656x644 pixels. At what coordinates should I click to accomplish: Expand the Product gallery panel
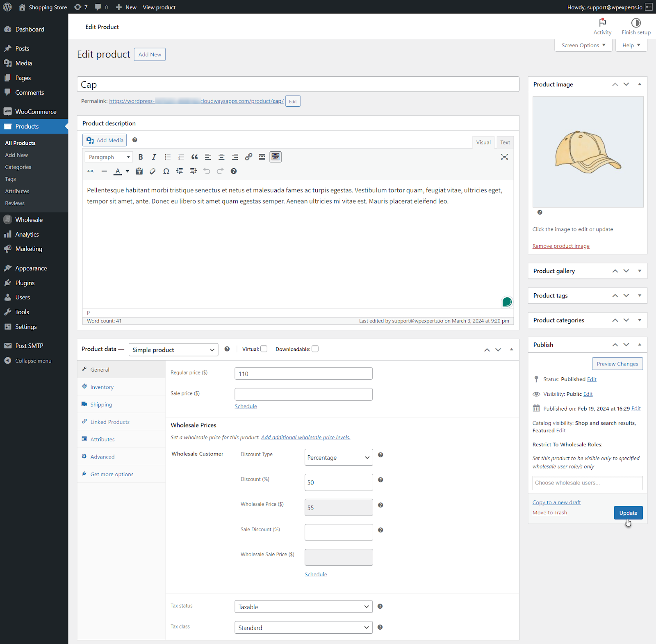coord(640,271)
